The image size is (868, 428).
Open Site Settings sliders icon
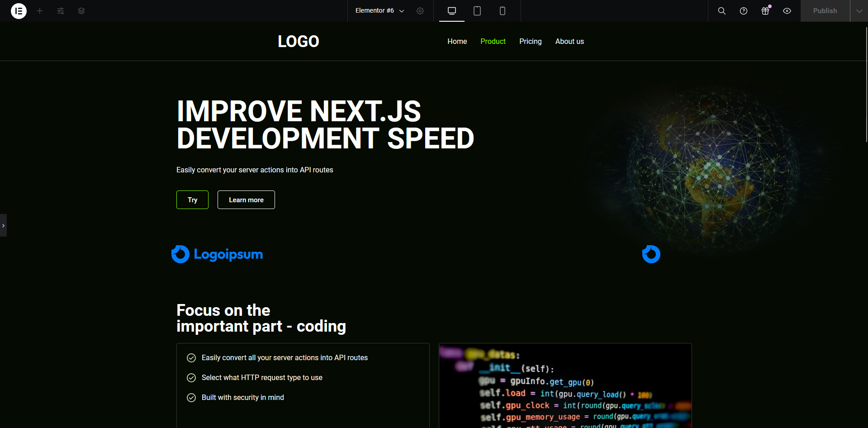(x=61, y=11)
